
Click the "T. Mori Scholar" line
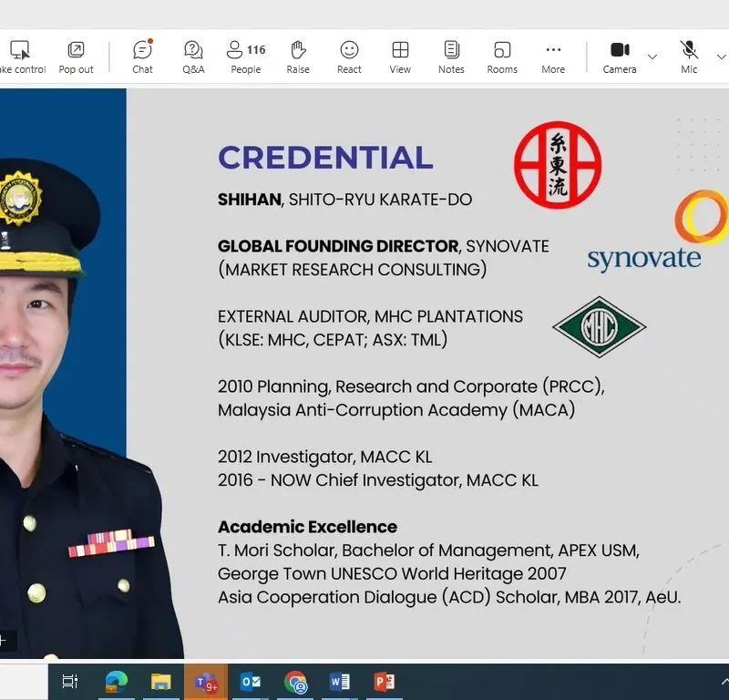(x=428, y=551)
